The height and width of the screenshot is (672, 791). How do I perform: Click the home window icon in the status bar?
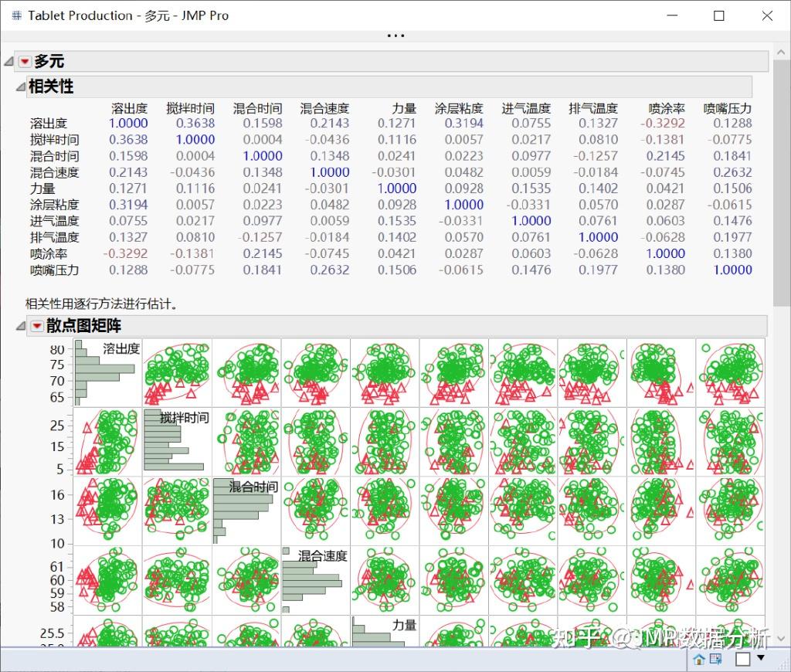click(x=700, y=659)
